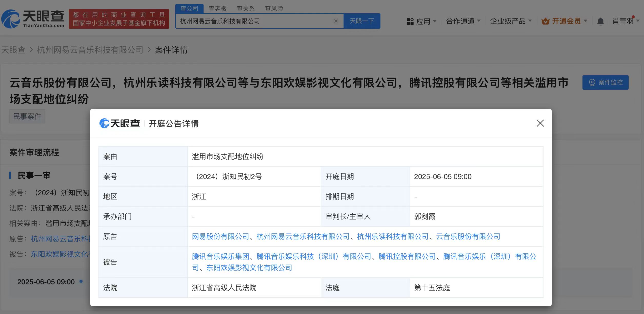Switch to the 查老板 tab
The image size is (644, 314).
click(218, 9)
